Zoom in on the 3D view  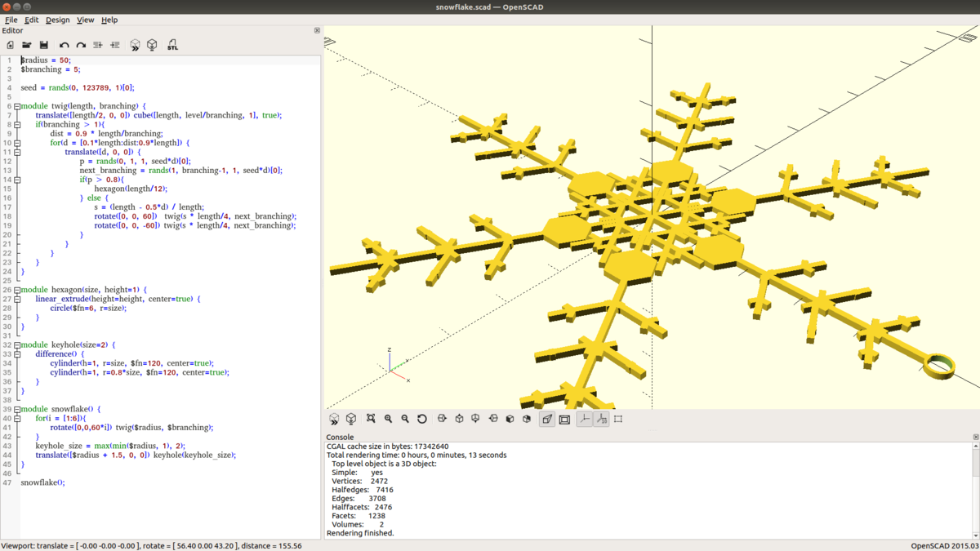click(389, 419)
